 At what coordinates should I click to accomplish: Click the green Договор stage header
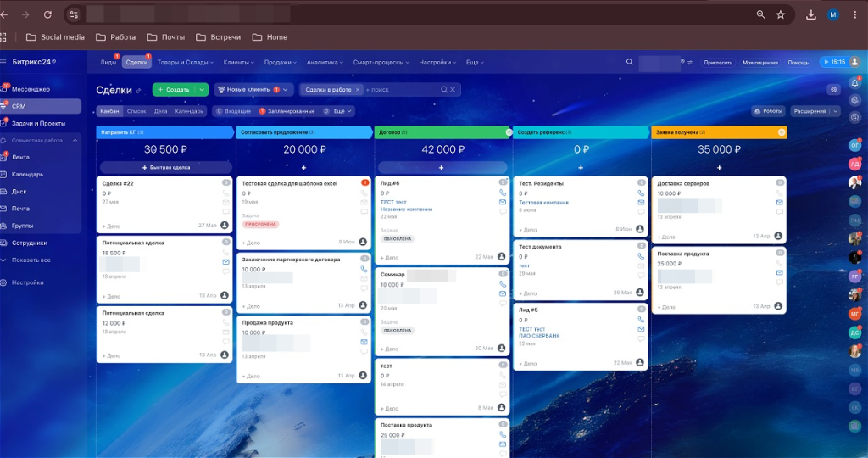tap(442, 132)
